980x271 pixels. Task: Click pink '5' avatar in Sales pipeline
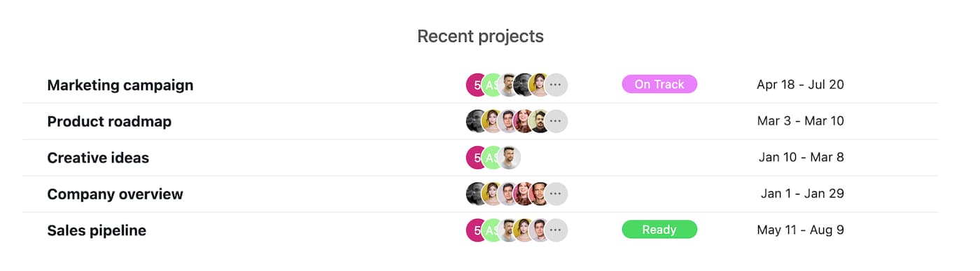click(x=476, y=230)
